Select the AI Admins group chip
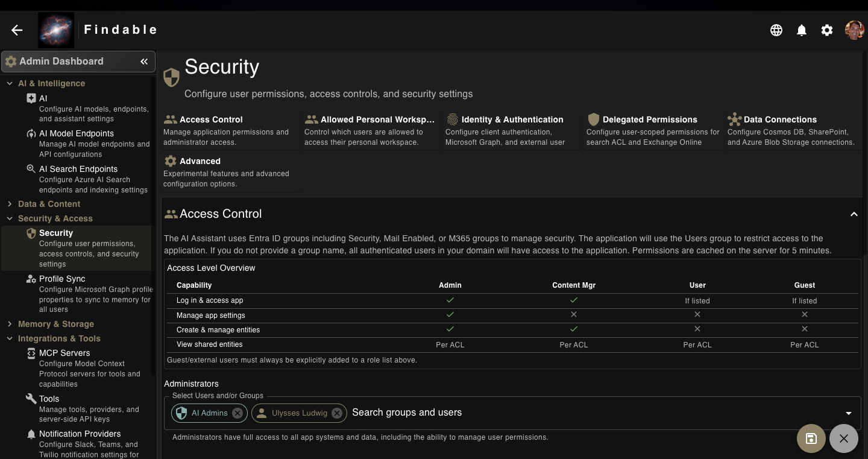Screen dimensions: 868x459 [x=209, y=413]
